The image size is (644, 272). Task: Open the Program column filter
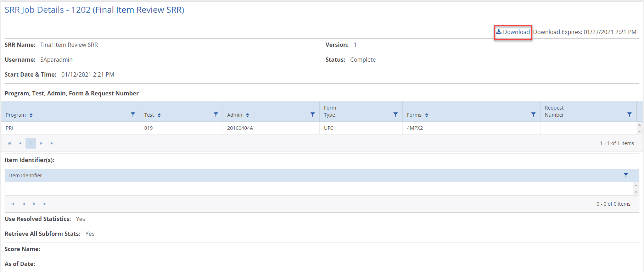click(133, 115)
